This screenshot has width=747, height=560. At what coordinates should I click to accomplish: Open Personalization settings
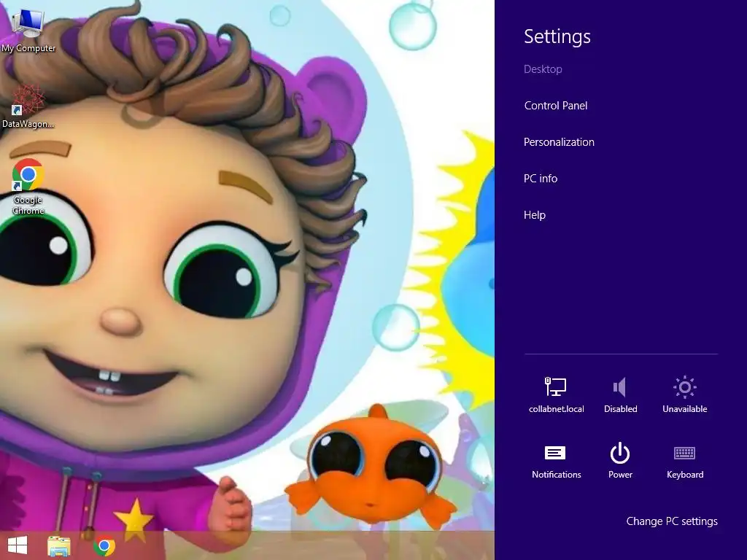(559, 142)
